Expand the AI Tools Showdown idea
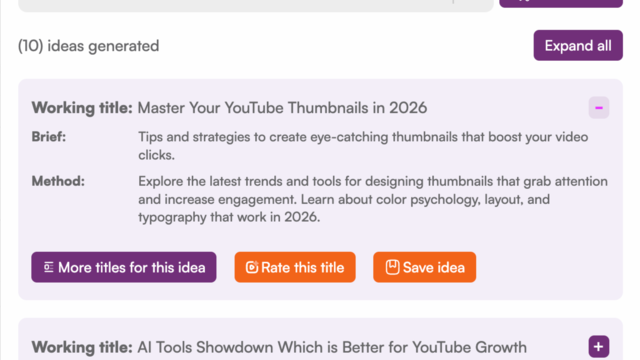Screen dimensions: 640x360 click(598, 347)
